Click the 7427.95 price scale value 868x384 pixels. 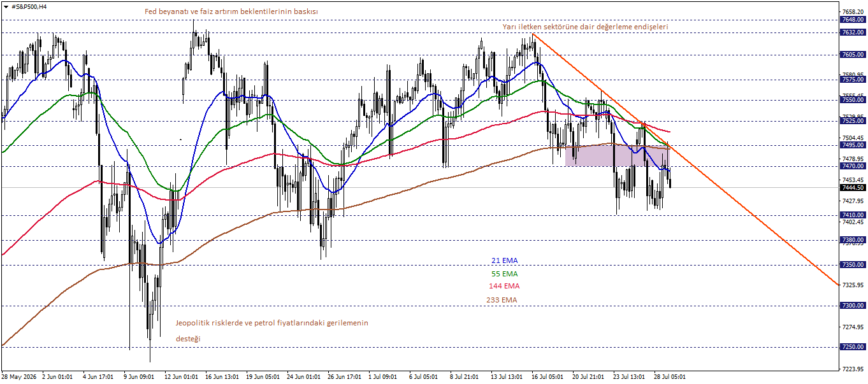(853, 201)
